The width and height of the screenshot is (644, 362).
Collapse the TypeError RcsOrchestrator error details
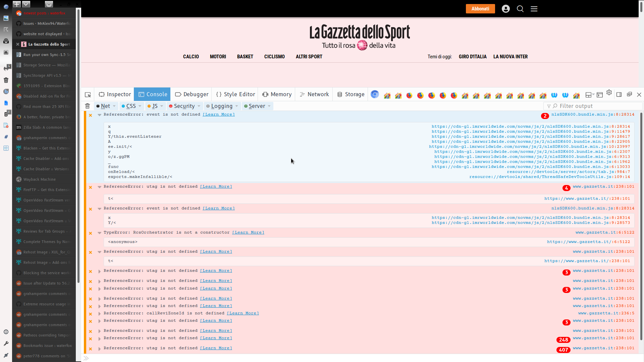[99, 233]
